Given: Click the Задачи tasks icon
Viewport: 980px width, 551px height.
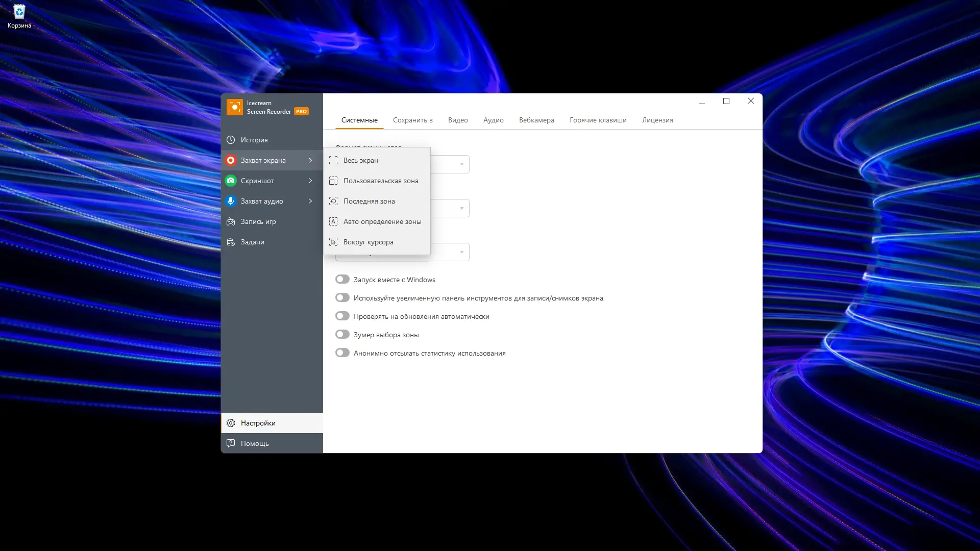Looking at the screenshot, I should (231, 242).
